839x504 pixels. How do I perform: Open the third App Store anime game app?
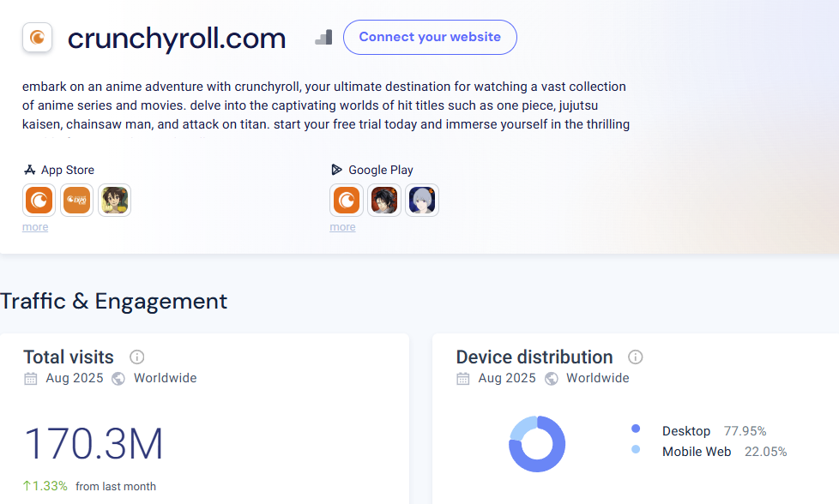click(114, 201)
